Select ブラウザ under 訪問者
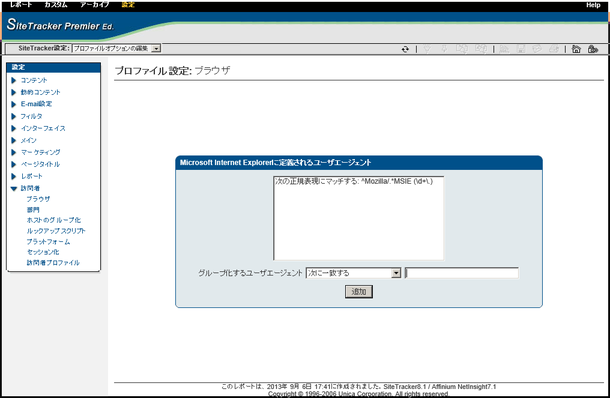The image size is (610, 398). (38, 199)
